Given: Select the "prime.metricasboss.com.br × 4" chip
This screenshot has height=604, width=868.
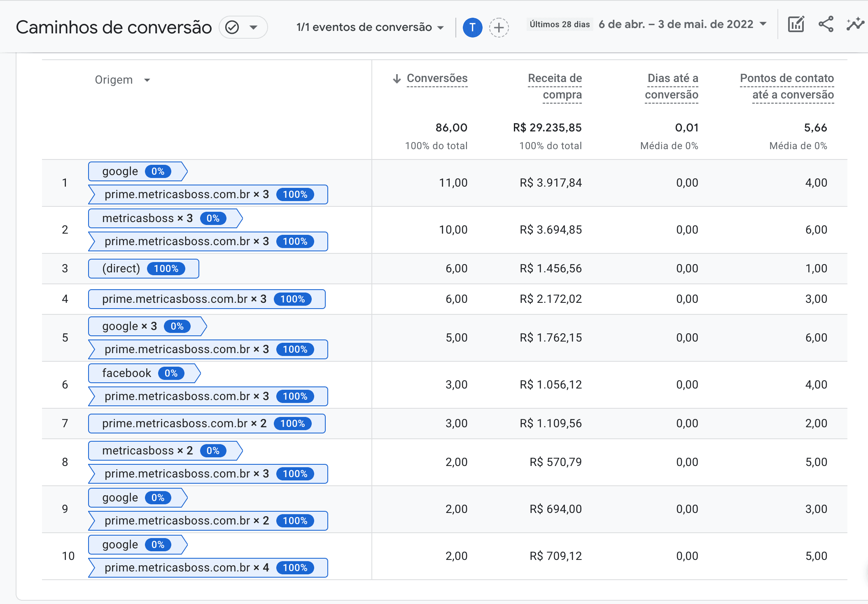Looking at the screenshot, I should coord(202,568).
